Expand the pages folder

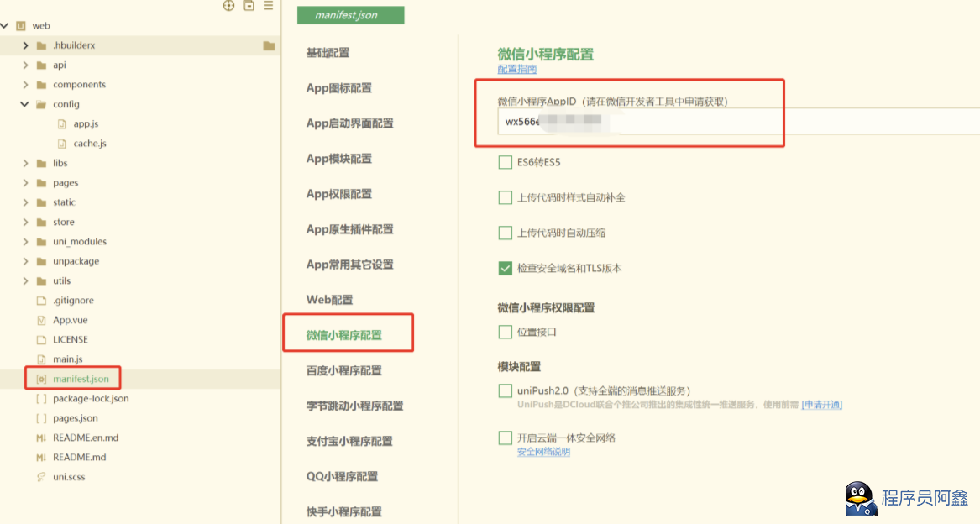tap(25, 182)
